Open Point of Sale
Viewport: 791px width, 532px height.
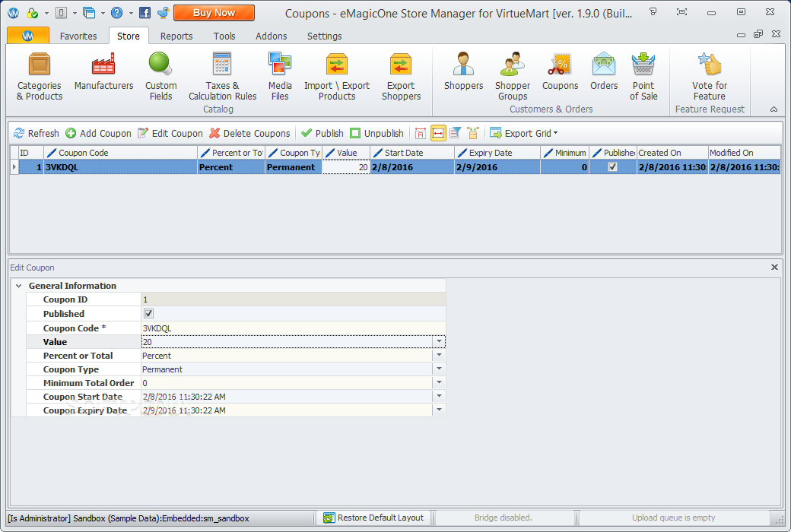643,76
